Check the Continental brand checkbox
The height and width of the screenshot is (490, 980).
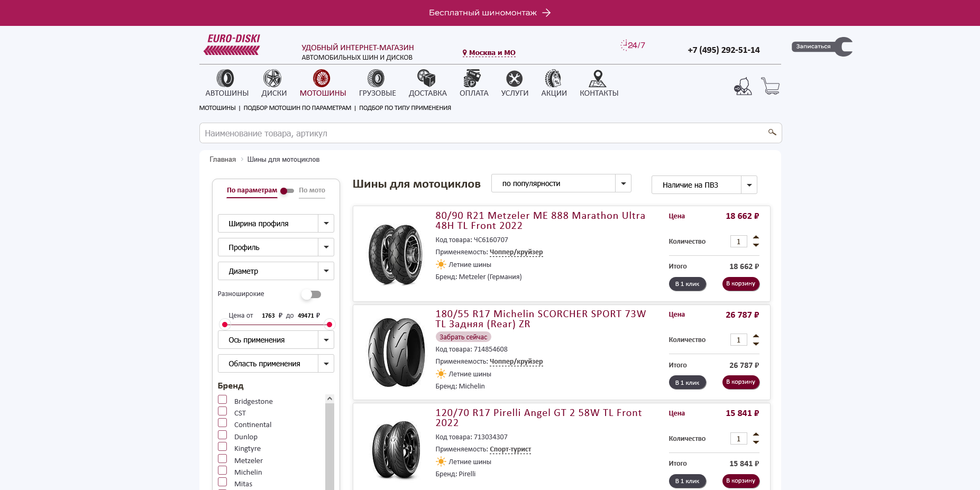point(223,423)
